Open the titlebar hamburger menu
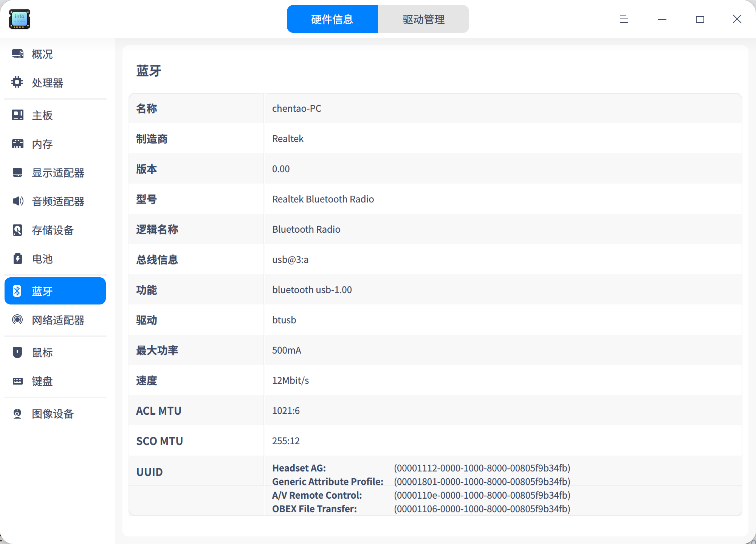The width and height of the screenshot is (756, 544). [623, 19]
